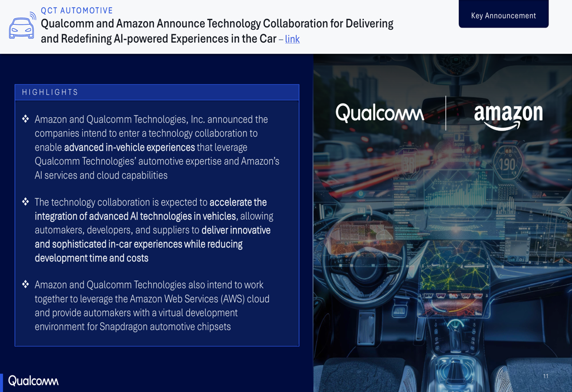Select "environment for Snapdragon automotive chipsets"

click(133, 327)
